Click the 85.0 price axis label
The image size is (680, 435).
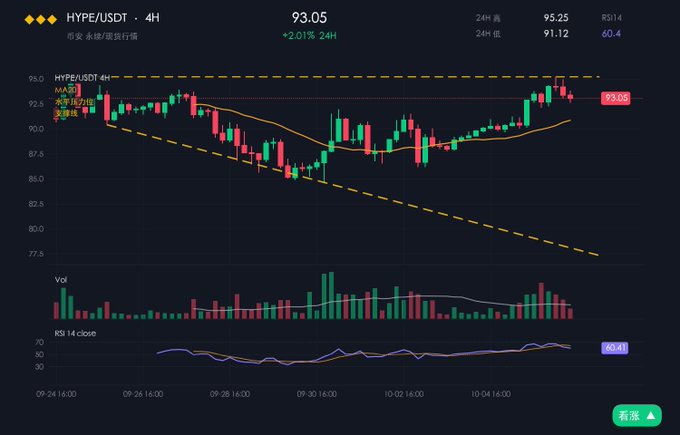click(x=36, y=179)
